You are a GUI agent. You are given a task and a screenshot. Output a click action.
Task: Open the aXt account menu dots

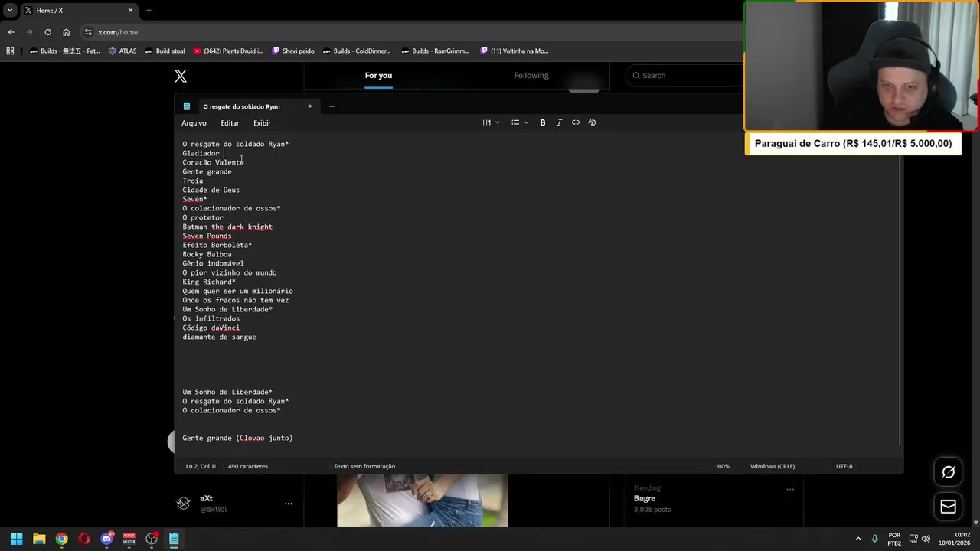click(289, 504)
